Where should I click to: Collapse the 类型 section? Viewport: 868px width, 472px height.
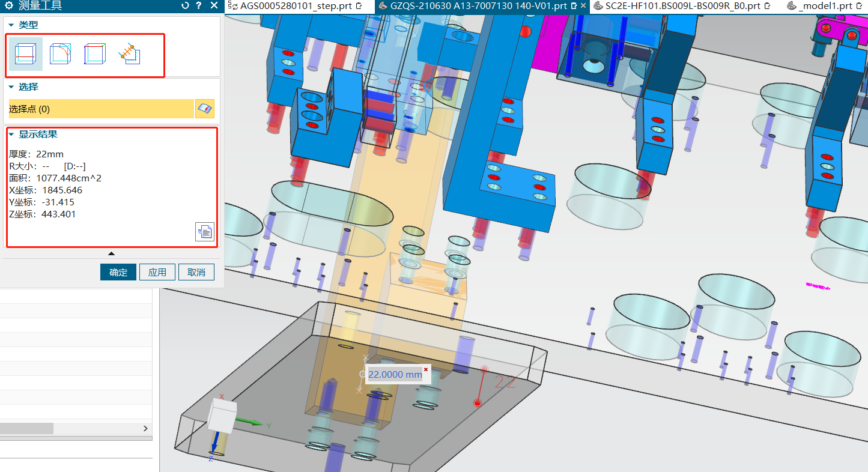point(11,25)
